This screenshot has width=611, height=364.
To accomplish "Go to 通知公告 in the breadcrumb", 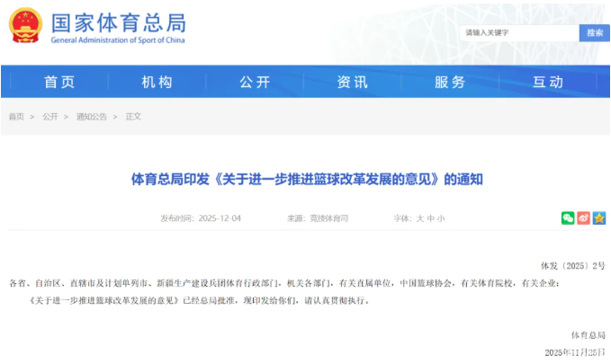I will [x=92, y=117].
